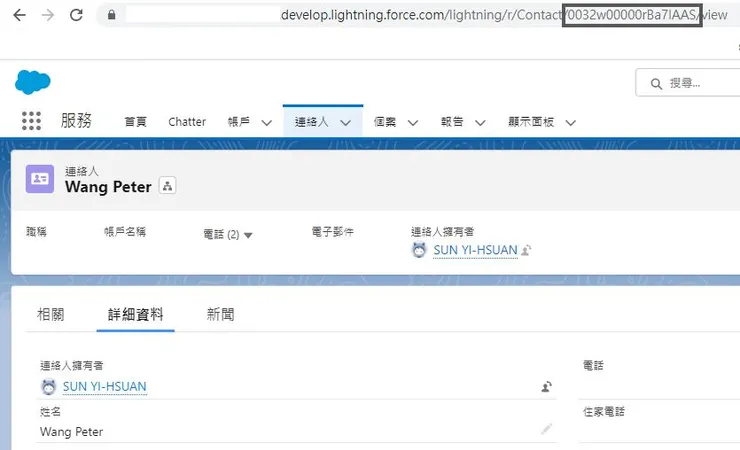This screenshot has height=450, width=740.
Task: Click the Wang Peter record title
Action: click(108, 187)
